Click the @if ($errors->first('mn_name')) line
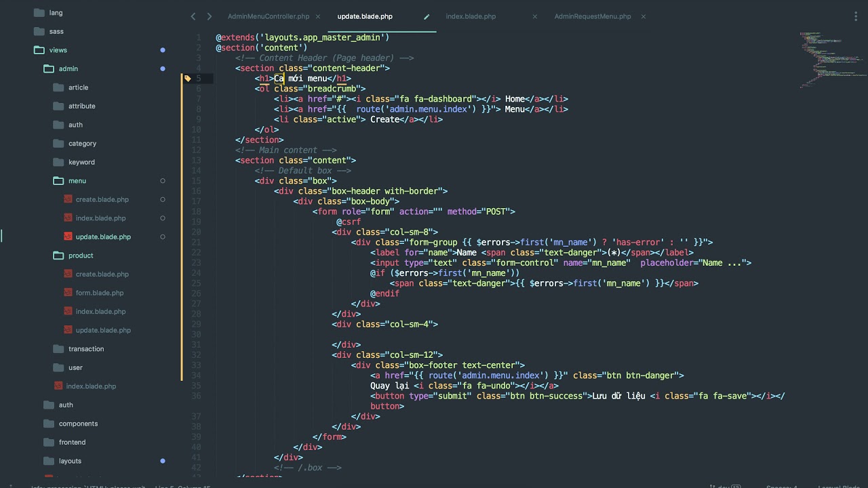 pos(445,273)
